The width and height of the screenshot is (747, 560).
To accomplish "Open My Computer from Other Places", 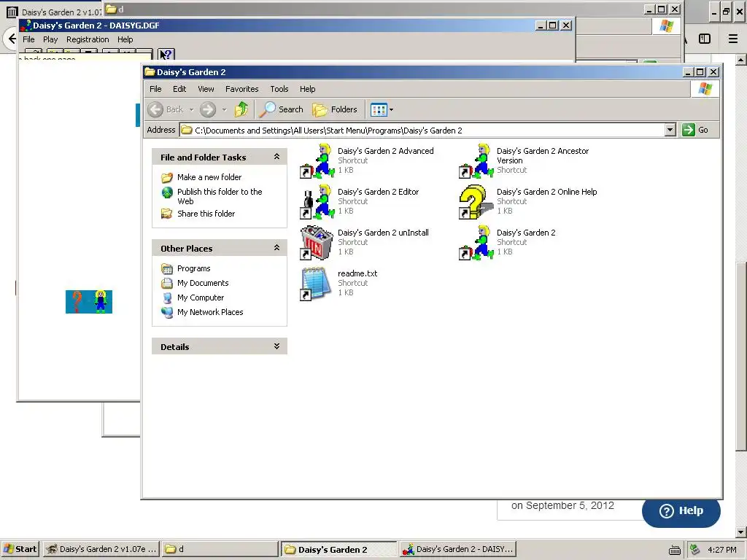I will coord(200,297).
